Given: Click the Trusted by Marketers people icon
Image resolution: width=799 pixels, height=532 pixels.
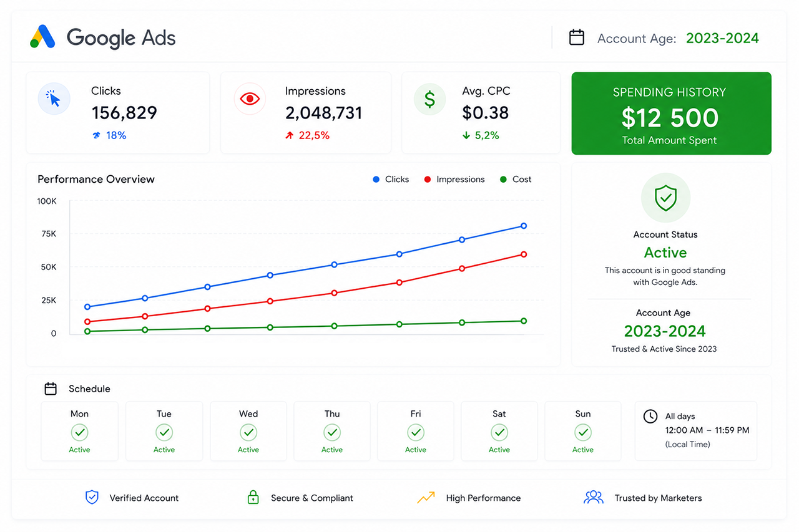Looking at the screenshot, I should click(594, 497).
